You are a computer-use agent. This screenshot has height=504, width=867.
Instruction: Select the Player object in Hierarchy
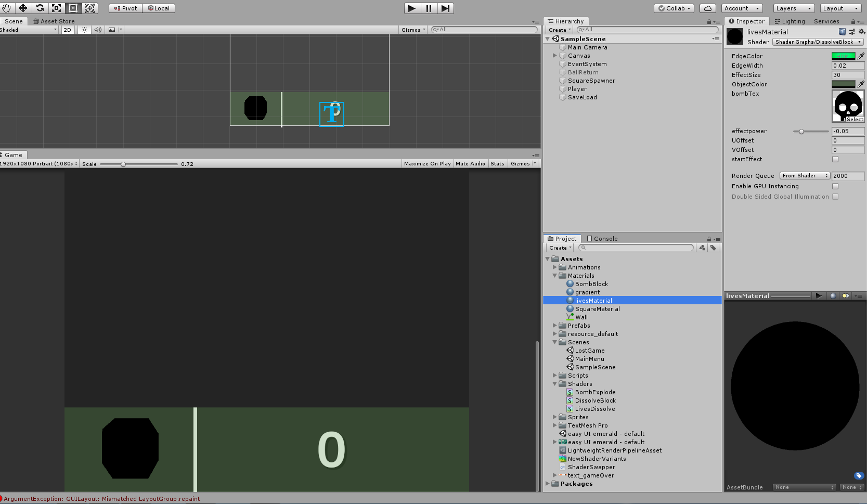point(577,89)
